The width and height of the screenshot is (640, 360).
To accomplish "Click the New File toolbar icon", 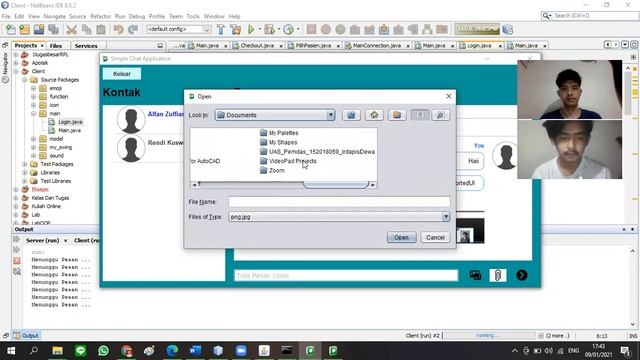I will [x=11, y=29].
